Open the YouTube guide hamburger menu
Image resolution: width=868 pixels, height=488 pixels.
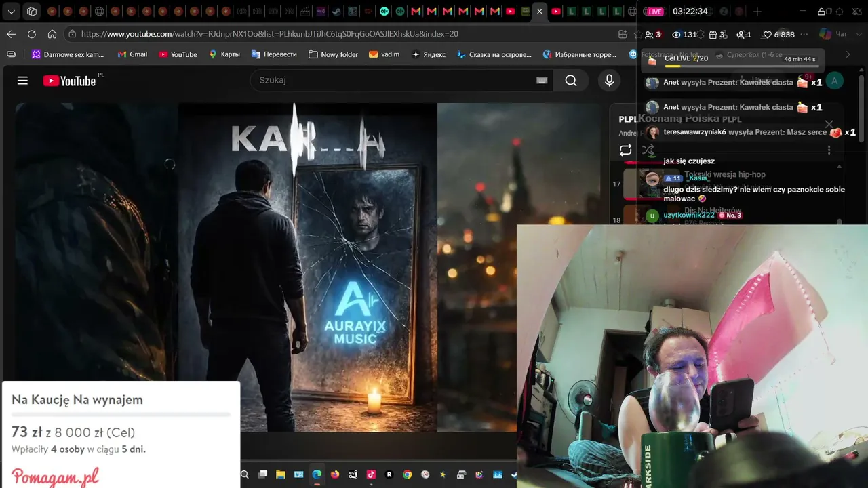[22, 81]
